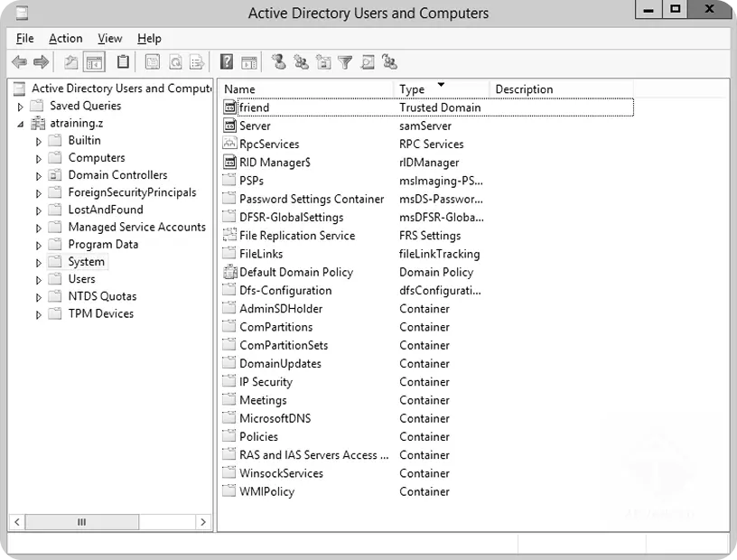737x560 pixels.
Task: Expand the LostAndFound node
Action: (39, 210)
